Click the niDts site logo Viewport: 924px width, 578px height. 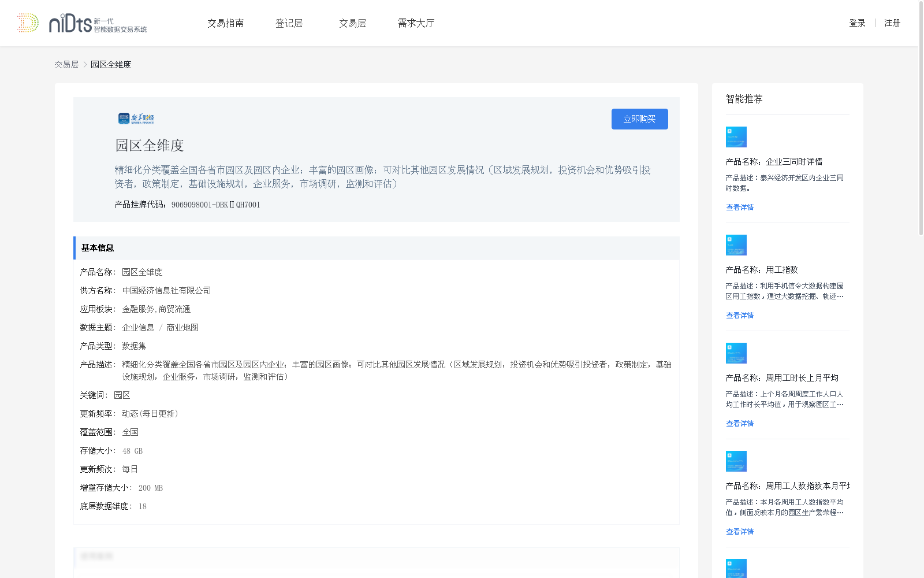[82, 23]
